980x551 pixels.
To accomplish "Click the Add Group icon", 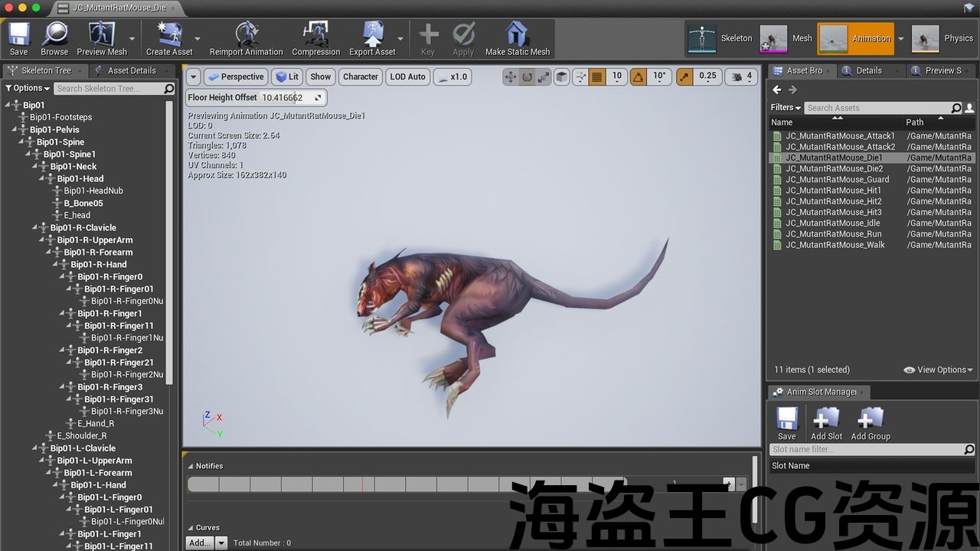I will [x=871, y=423].
